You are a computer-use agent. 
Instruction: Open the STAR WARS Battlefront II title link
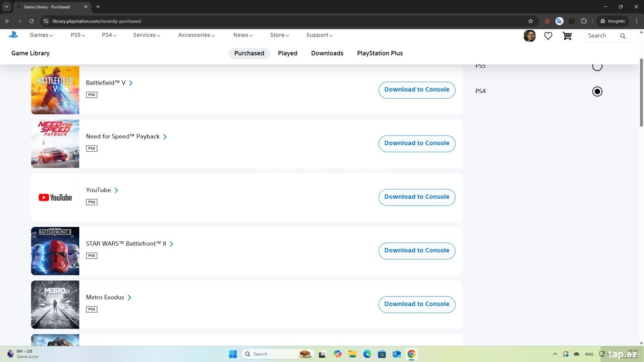(x=130, y=244)
